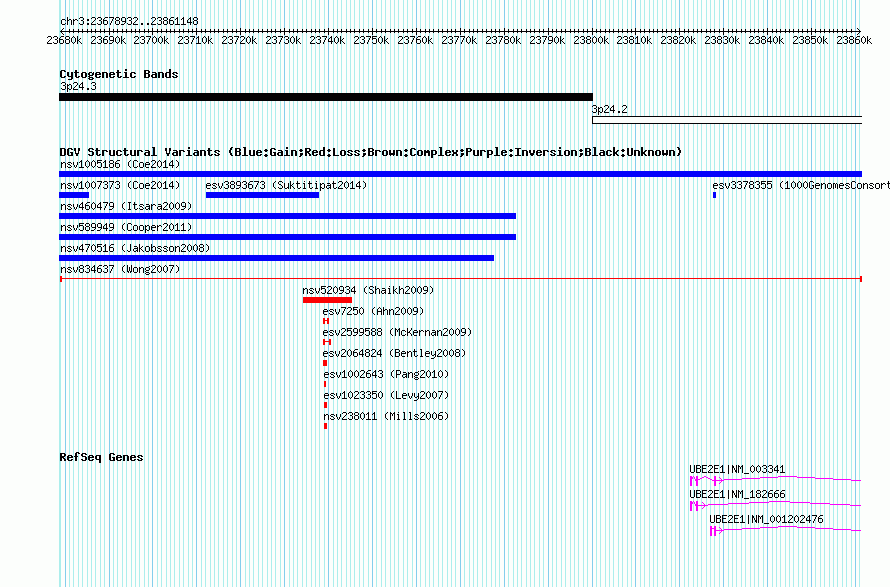Open variant esv1023350 (Levy2007) label

point(386,396)
